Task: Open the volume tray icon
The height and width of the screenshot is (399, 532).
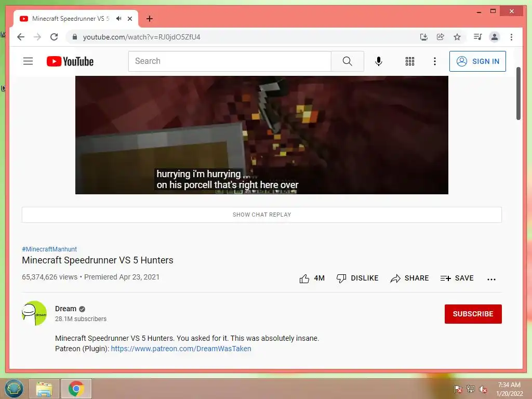Action: pyautogui.click(x=483, y=389)
